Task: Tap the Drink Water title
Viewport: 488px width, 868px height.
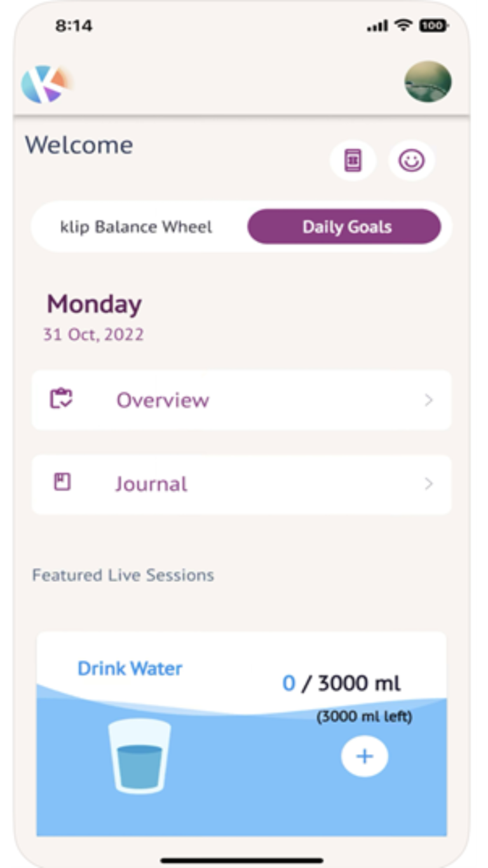Action: click(x=130, y=668)
